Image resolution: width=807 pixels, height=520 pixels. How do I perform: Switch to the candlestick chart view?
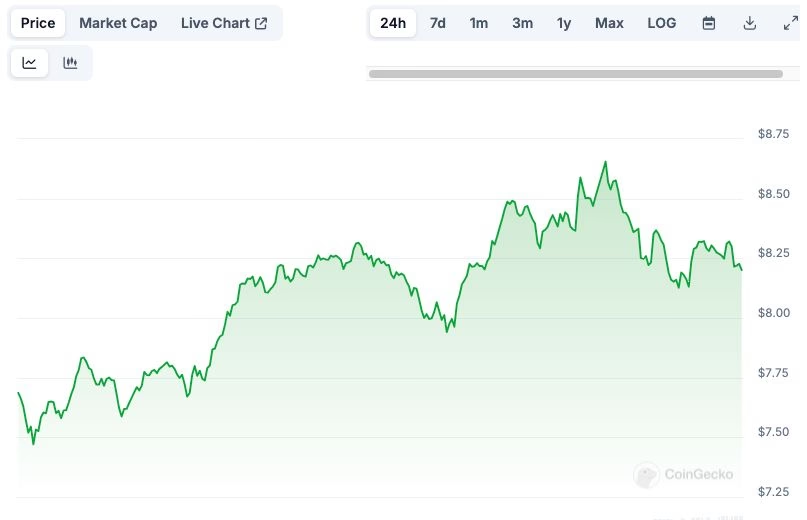tap(70, 63)
